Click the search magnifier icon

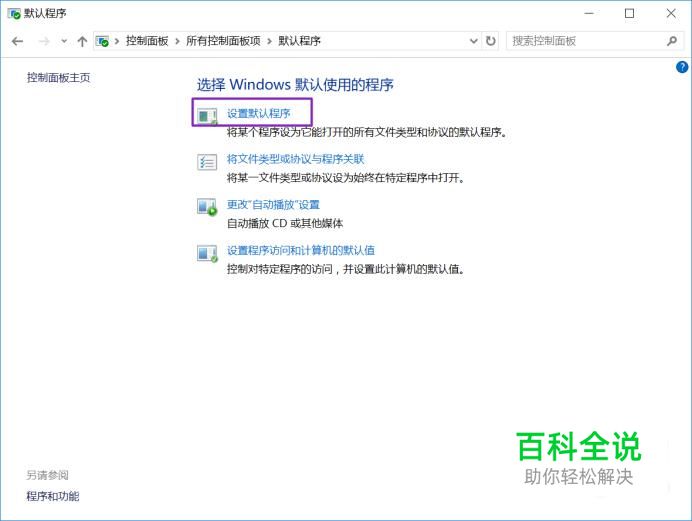coord(672,41)
